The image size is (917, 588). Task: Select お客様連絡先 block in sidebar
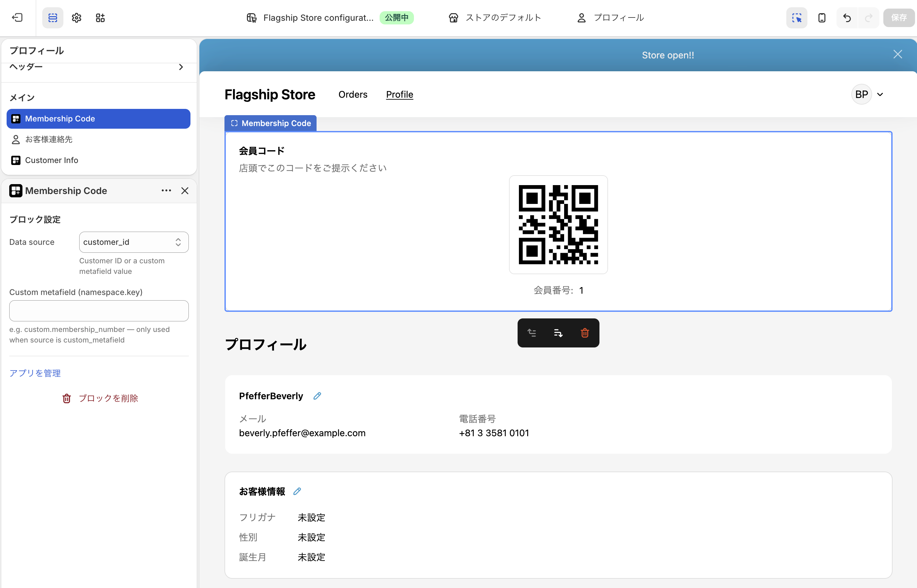click(x=99, y=139)
